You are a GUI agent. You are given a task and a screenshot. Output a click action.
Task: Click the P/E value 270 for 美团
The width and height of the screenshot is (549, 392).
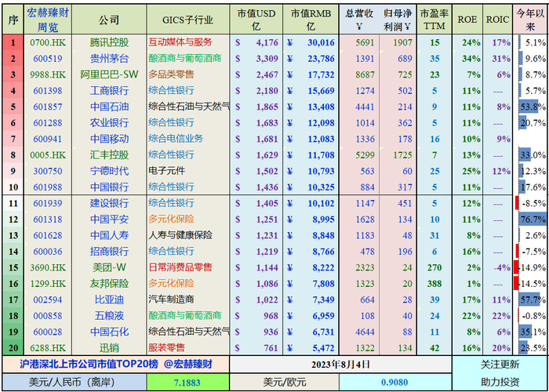pyautogui.click(x=434, y=268)
